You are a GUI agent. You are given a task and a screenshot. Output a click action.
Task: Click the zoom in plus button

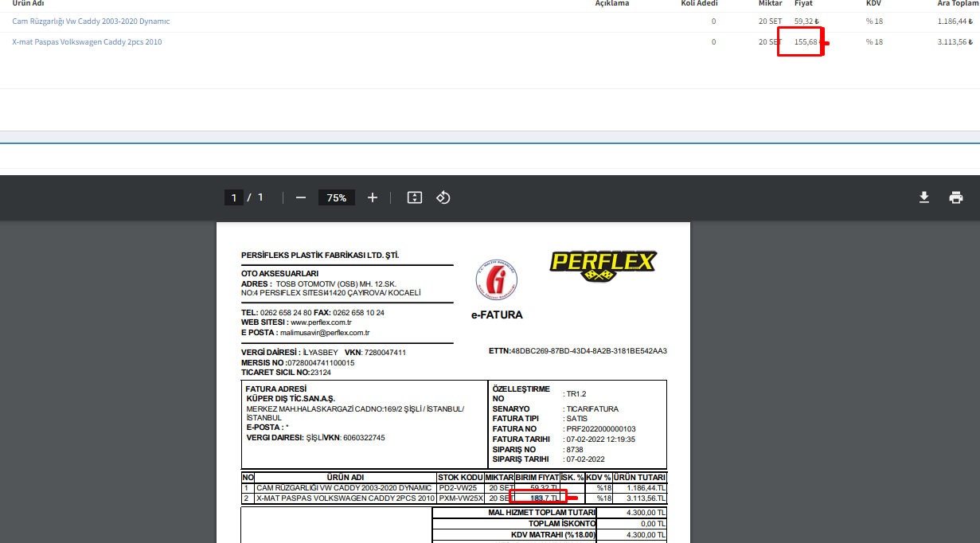373,197
